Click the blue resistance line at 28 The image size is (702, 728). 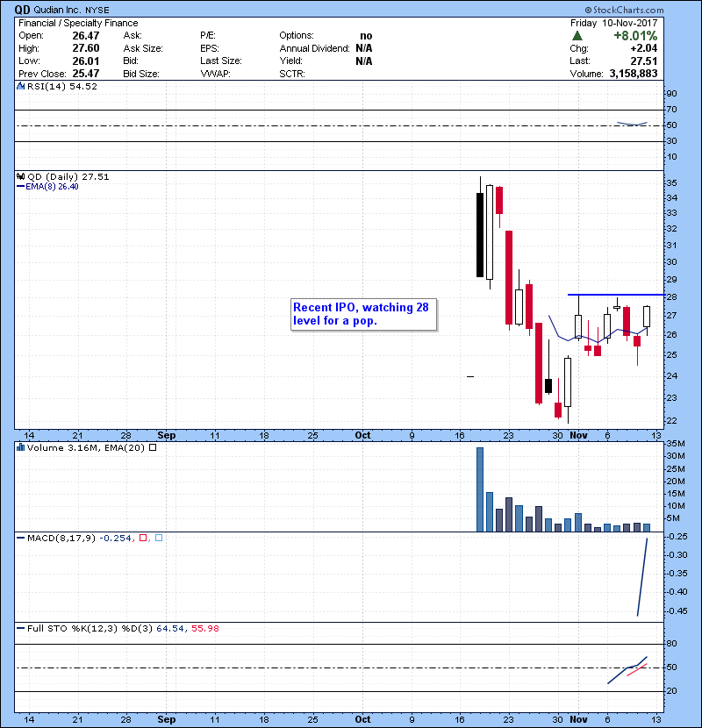[616, 295]
